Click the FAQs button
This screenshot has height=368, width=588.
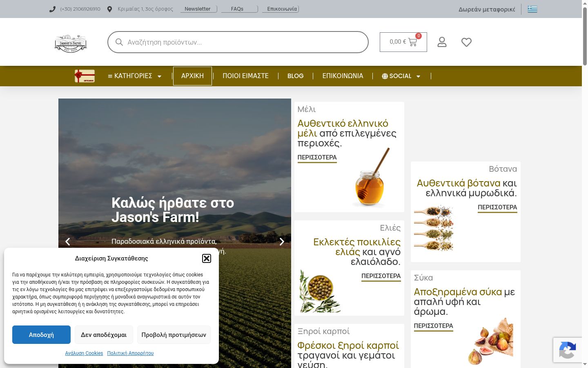(x=239, y=9)
